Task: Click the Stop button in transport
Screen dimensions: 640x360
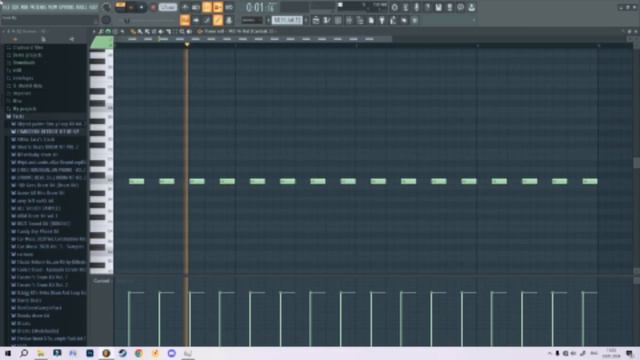Action: (142, 7)
